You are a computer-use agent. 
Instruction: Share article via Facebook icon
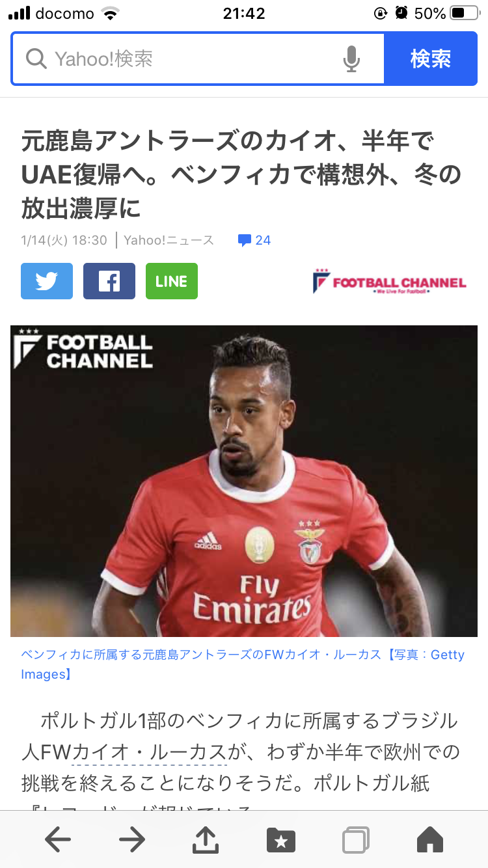[109, 281]
